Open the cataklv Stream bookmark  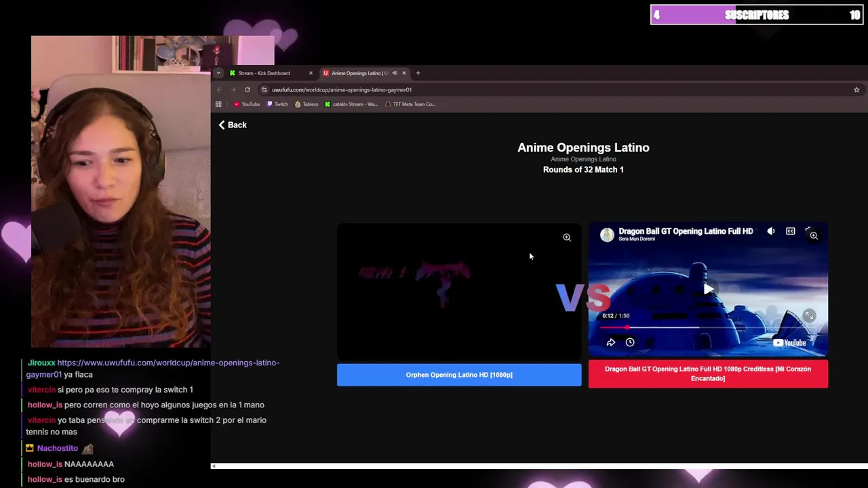(351, 104)
